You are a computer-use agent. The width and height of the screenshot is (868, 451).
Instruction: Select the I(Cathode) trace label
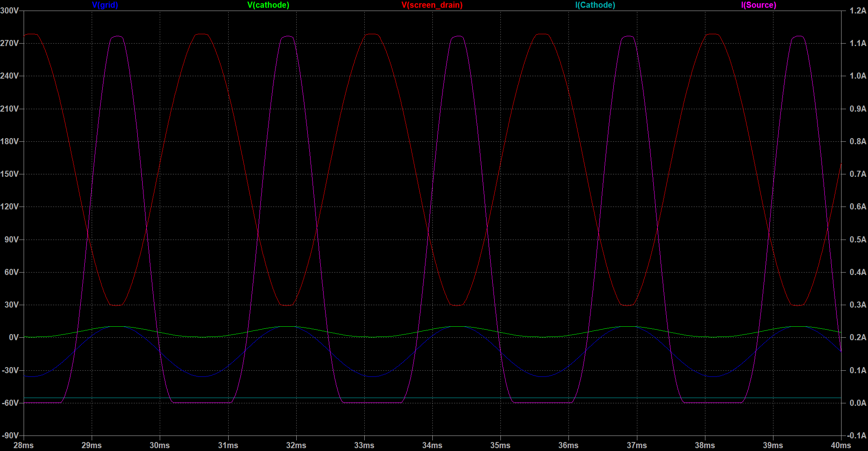595,5
